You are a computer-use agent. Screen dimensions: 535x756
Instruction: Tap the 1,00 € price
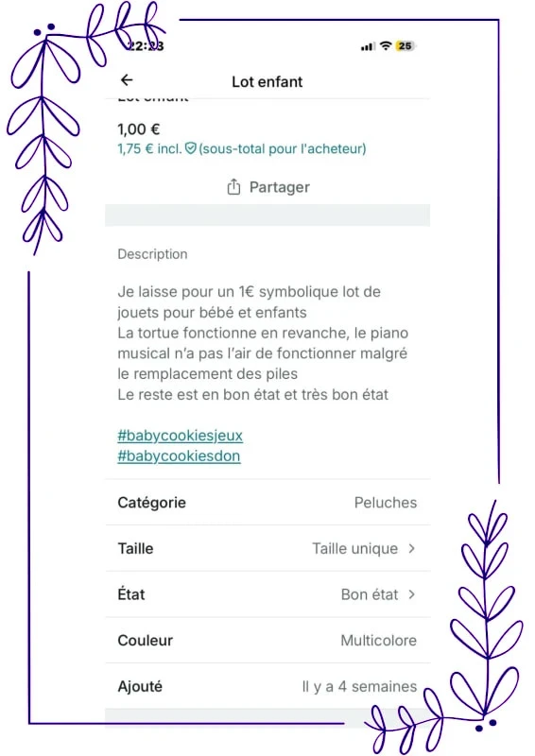tap(138, 129)
